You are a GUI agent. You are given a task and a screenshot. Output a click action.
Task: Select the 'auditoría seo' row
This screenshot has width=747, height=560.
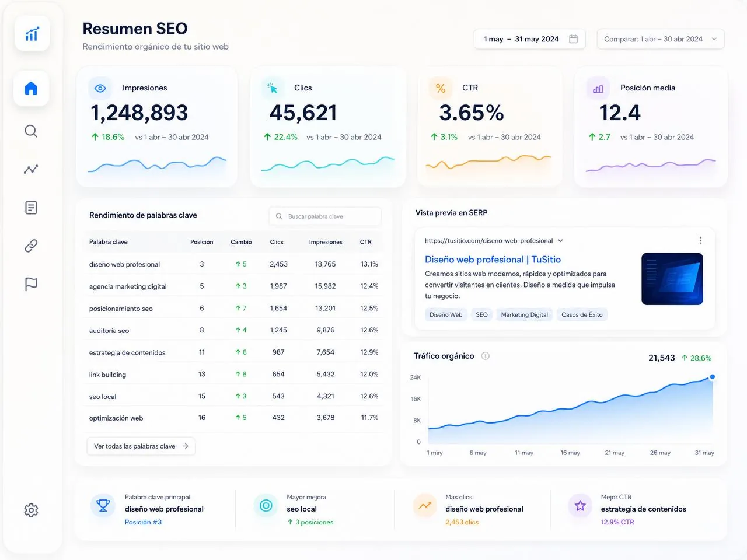click(233, 330)
